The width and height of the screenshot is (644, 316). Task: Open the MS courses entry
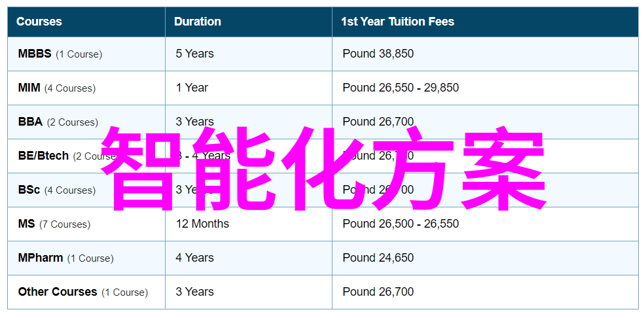point(26,224)
